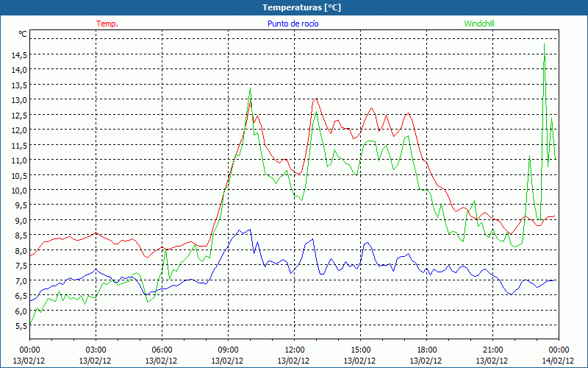The height and width of the screenshot is (368, 588).
Task: Click the 6,0 y-axis value
Action: 21,311
